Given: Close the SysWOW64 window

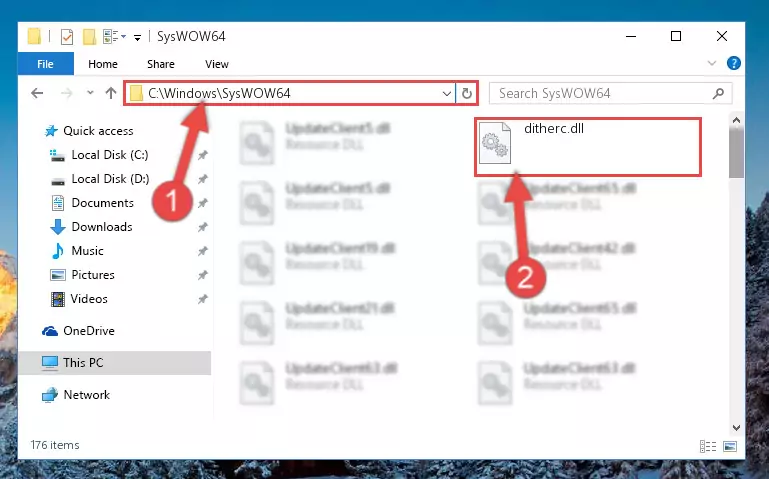Looking at the screenshot, I should pyautogui.click(x=721, y=36).
